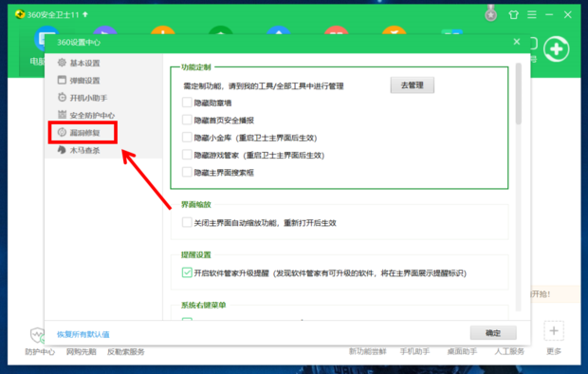The image size is (588, 374).
Task: Select 安全防护中心 in the sidebar
Action: [86, 115]
